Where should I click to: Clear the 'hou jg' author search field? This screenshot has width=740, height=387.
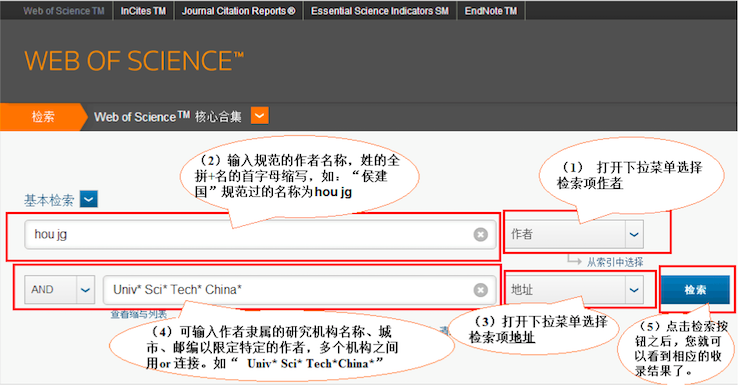click(x=480, y=235)
